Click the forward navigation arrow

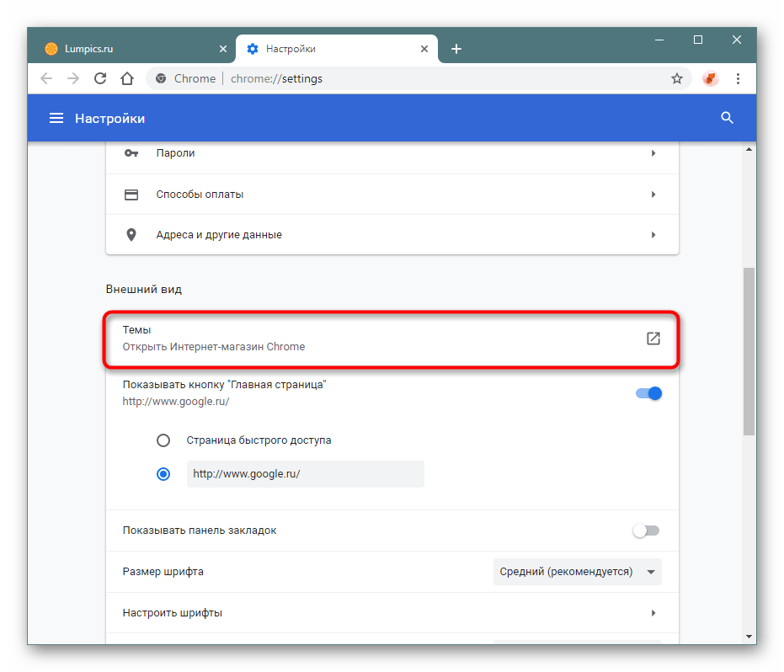pyautogui.click(x=73, y=78)
